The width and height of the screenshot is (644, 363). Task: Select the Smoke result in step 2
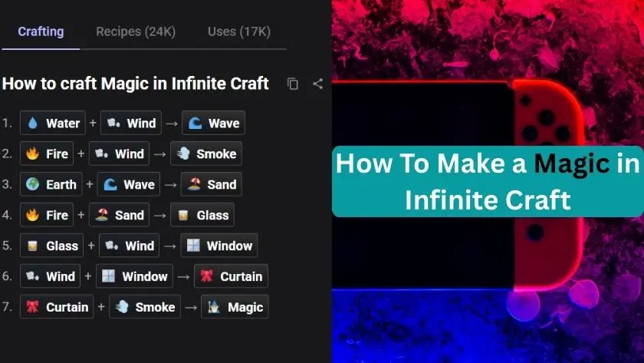pos(206,153)
